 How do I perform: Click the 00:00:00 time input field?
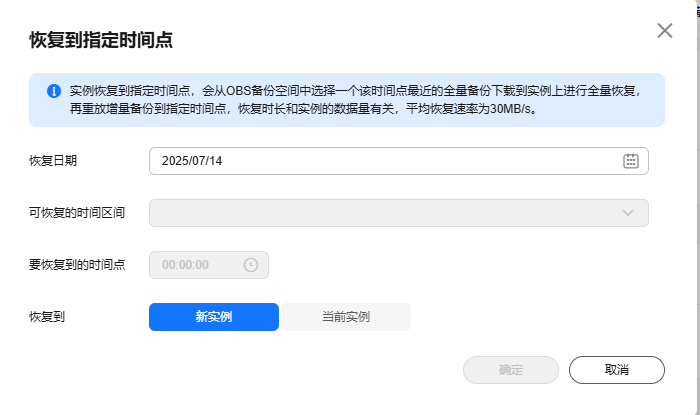coord(209,265)
